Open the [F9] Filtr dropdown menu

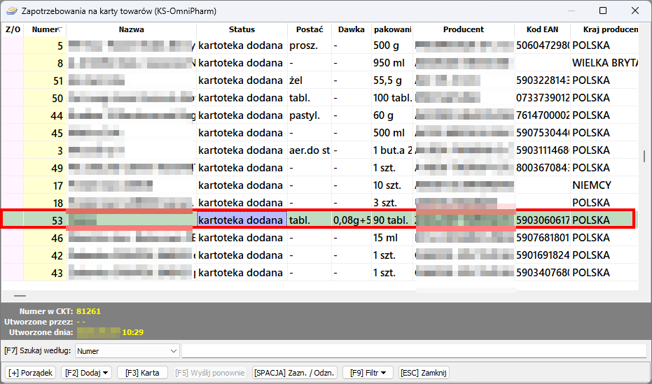(x=368, y=373)
